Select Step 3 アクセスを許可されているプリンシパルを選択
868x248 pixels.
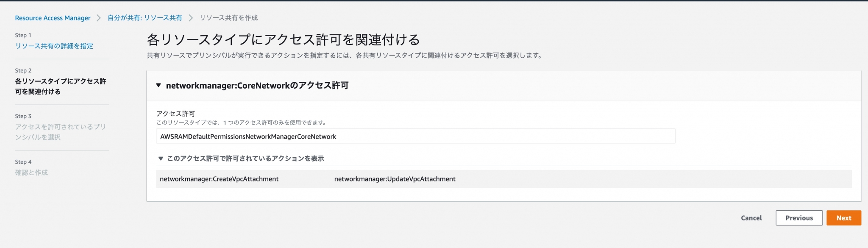point(61,132)
